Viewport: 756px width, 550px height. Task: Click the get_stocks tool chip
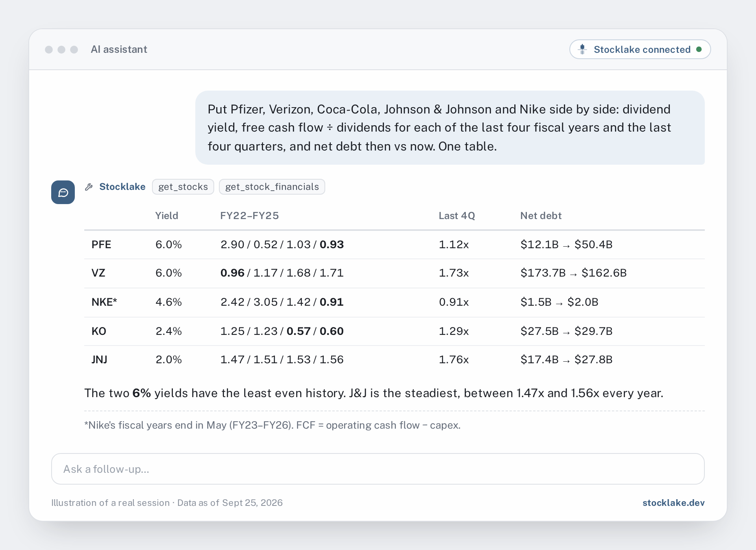pos(183,187)
